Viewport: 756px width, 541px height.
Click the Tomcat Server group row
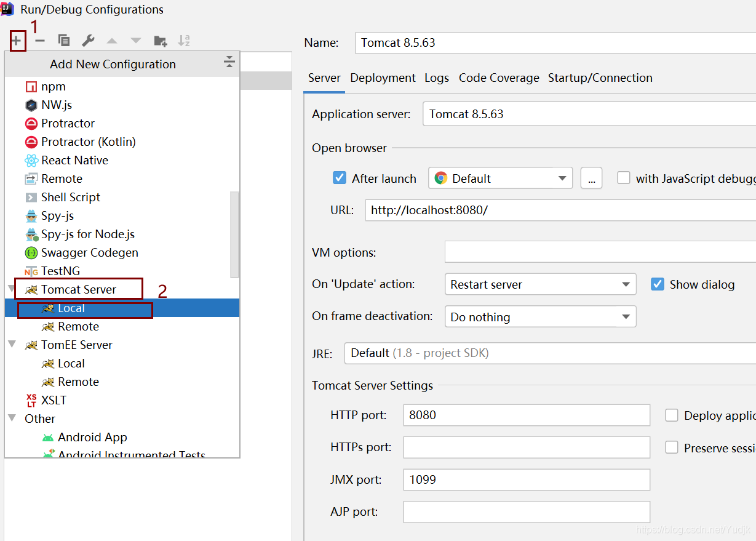click(122, 290)
